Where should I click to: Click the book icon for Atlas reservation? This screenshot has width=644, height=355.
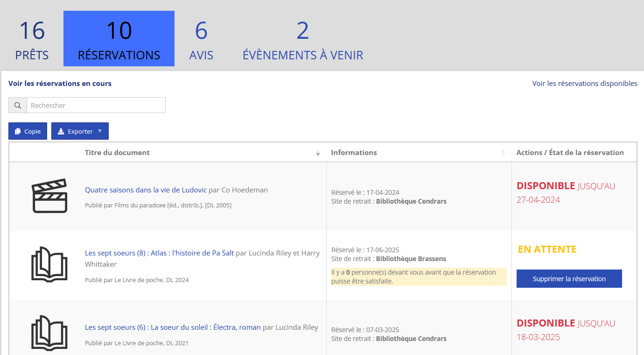(49, 264)
